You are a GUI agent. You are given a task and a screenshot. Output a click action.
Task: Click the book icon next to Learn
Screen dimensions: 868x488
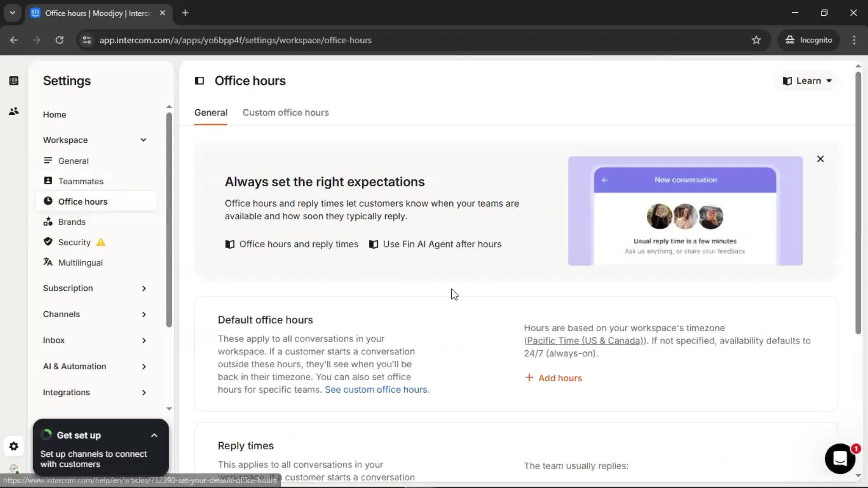(787, 81)
